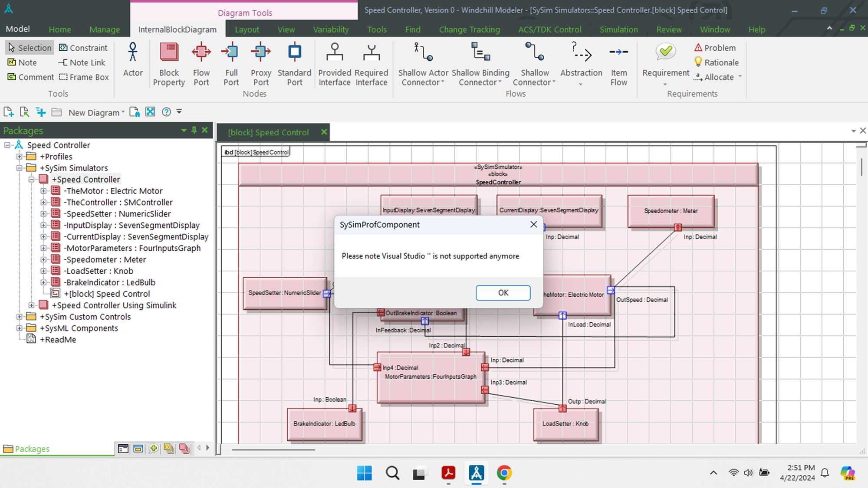This screenshot has height=488, width=868.
Task: Expand the SysML Components package
Action: (19, 328)
